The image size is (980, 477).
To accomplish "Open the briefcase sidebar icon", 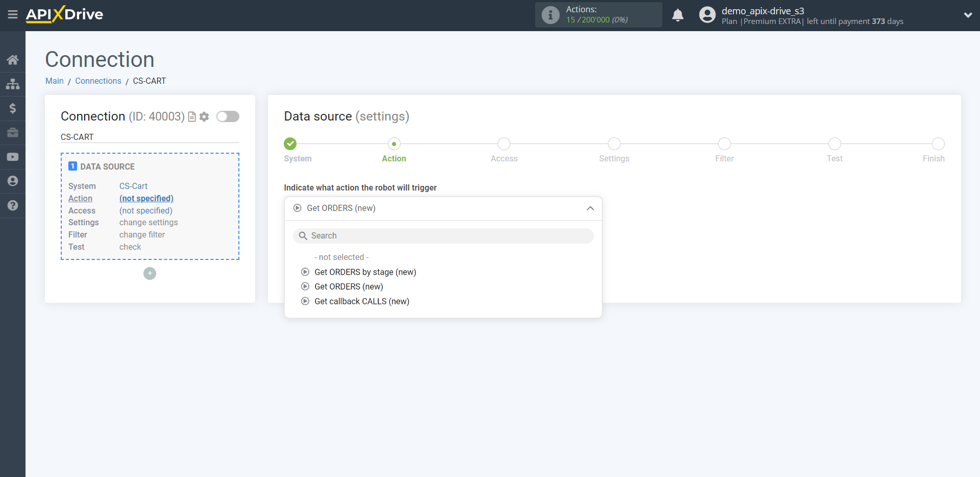I will (13, 133).
